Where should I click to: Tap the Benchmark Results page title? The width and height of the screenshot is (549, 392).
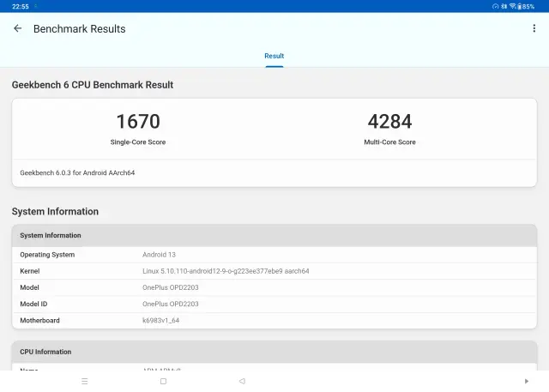79,29
